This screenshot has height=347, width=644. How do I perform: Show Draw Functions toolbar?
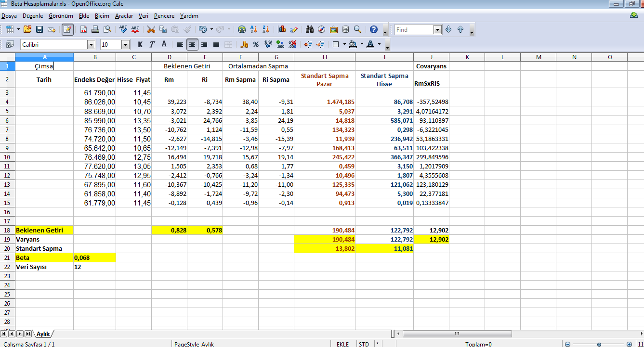pyautogui.click(x=294, y=29)
